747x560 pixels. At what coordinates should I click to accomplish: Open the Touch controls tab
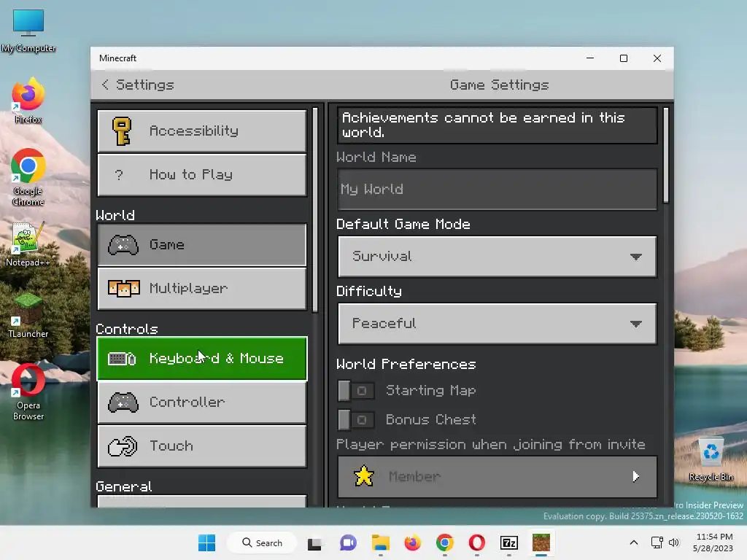pyautogui.click(x=202, y=446)
